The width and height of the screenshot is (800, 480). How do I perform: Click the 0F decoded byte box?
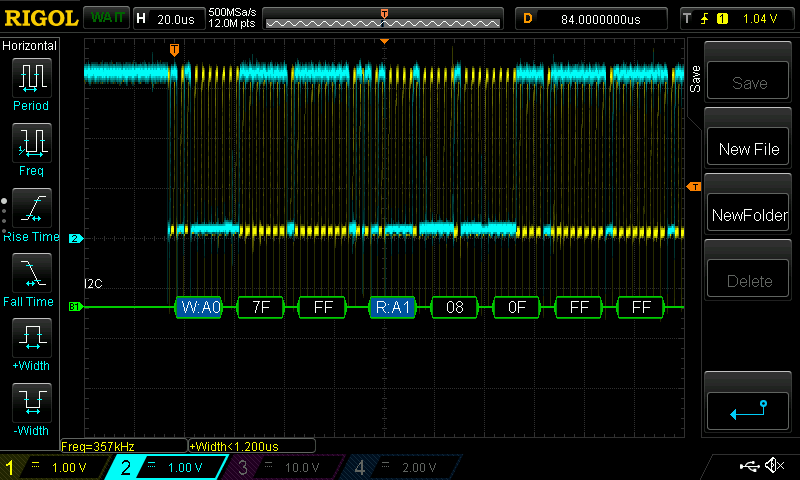point(516,307)
